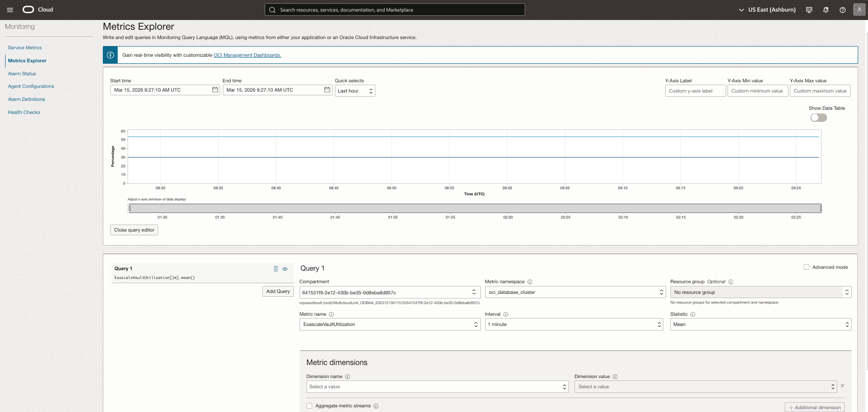
Task: Click the search resources field
Action: coord(395,10)
